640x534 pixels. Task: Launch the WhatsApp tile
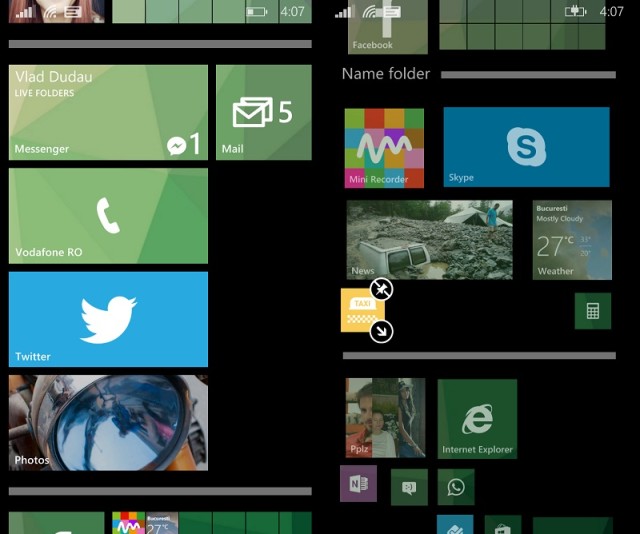[x=456, y=487]
